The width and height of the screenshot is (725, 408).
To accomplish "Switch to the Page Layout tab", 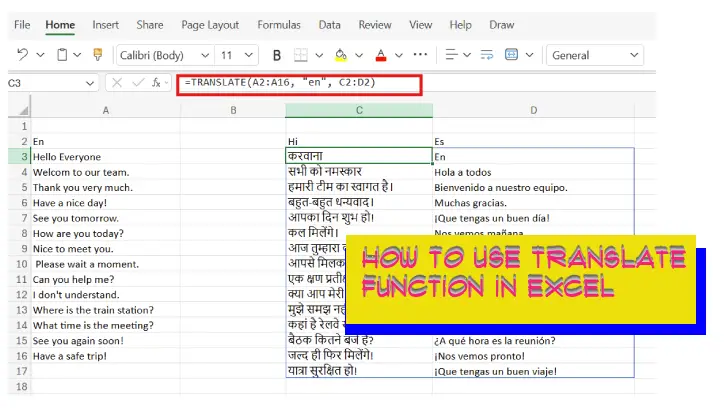I will point(210,25).
